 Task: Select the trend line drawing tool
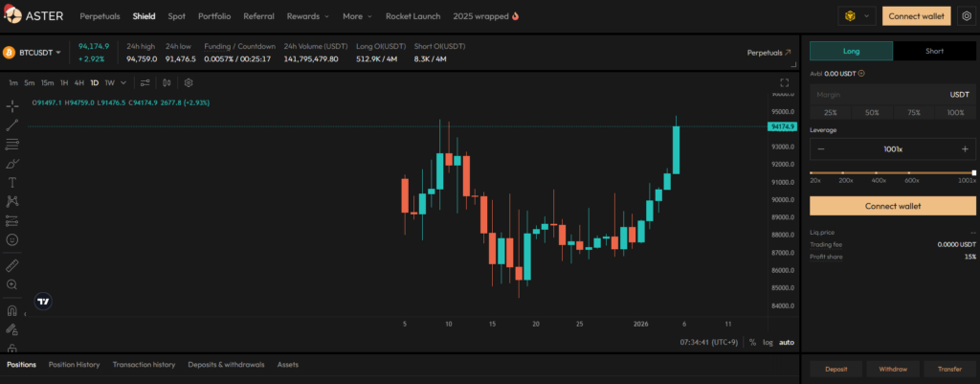click(12, 124)
